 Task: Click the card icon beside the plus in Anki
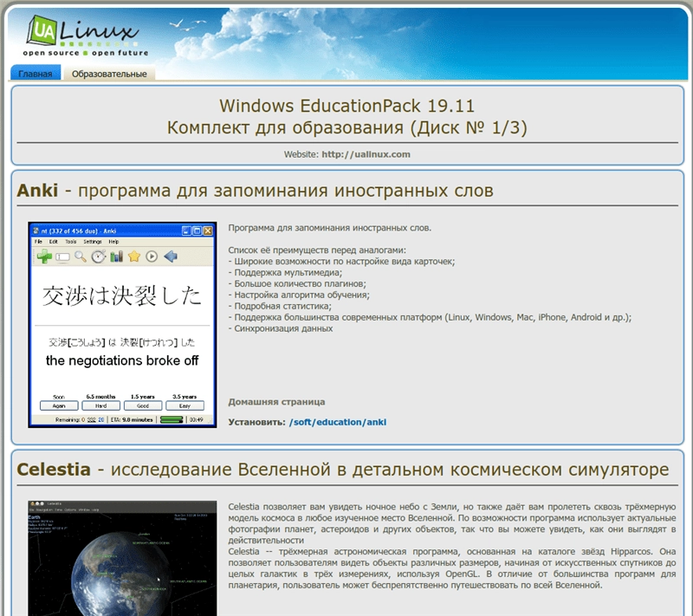click(x=62, y=257)
